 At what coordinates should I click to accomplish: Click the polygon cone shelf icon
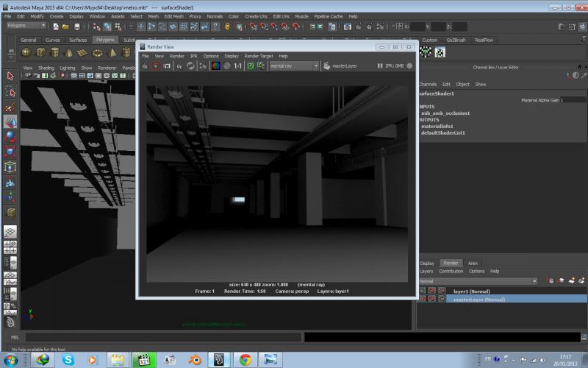click(x=68, y=52)
